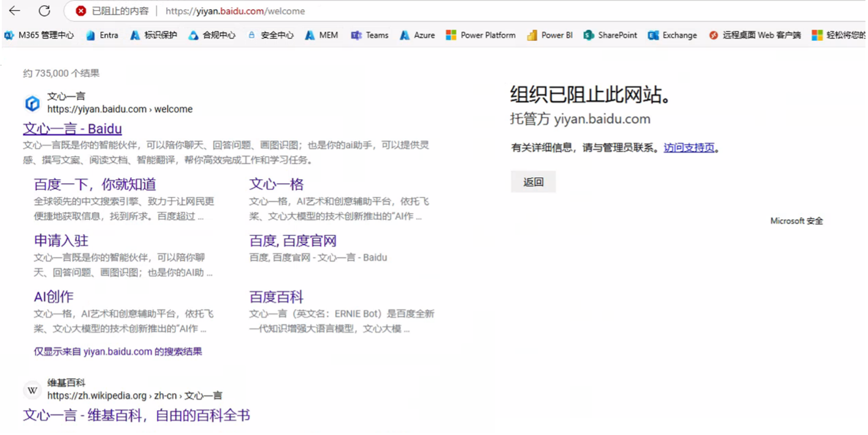Open the 安全中心 bookmark
Image resolution: width=868 pixels, height=435 pixels.
(x=270, y=35)
